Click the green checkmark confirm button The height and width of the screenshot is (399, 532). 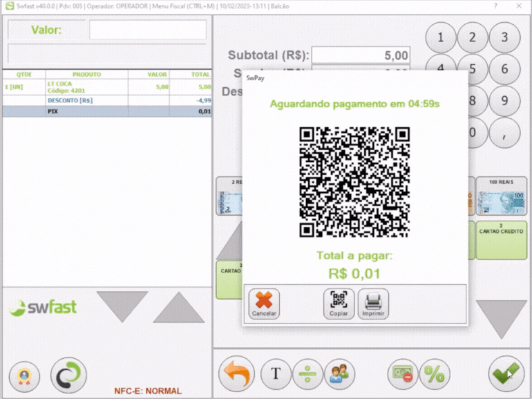coord(506,374)
